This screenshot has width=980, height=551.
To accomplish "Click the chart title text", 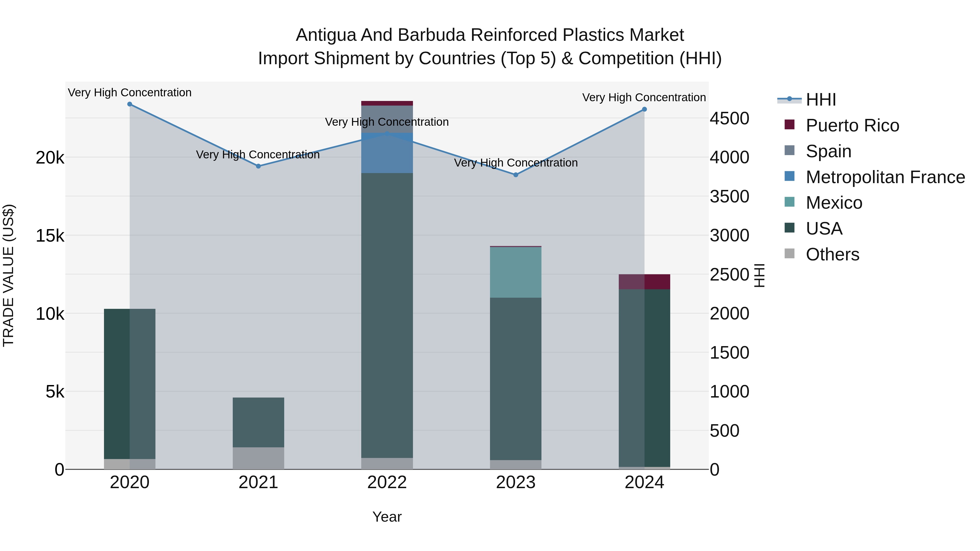I will tap(490, 46).
